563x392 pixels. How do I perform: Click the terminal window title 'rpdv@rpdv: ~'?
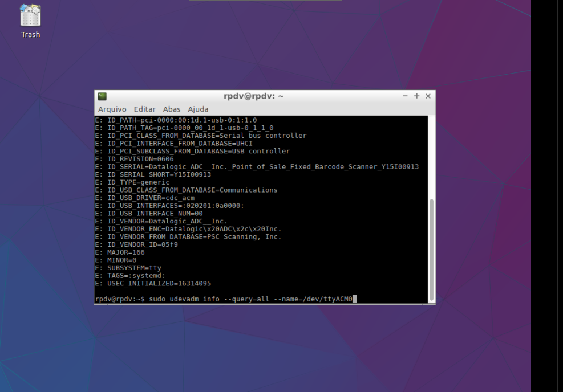[253, 96]
